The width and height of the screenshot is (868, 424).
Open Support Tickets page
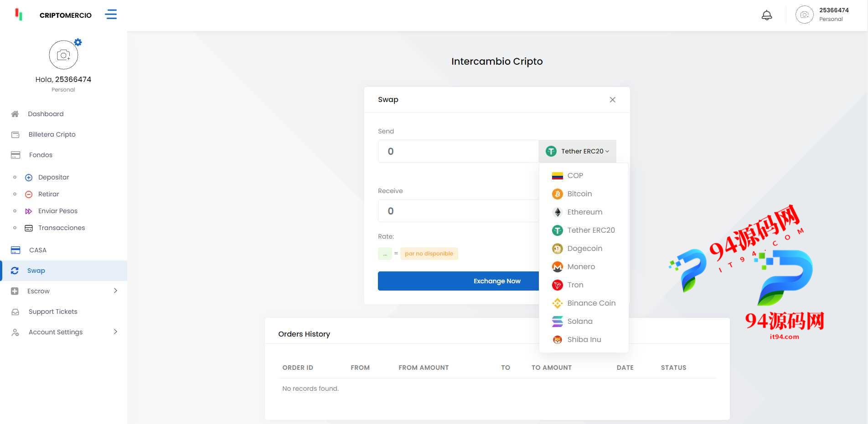[x=53, y=312]
